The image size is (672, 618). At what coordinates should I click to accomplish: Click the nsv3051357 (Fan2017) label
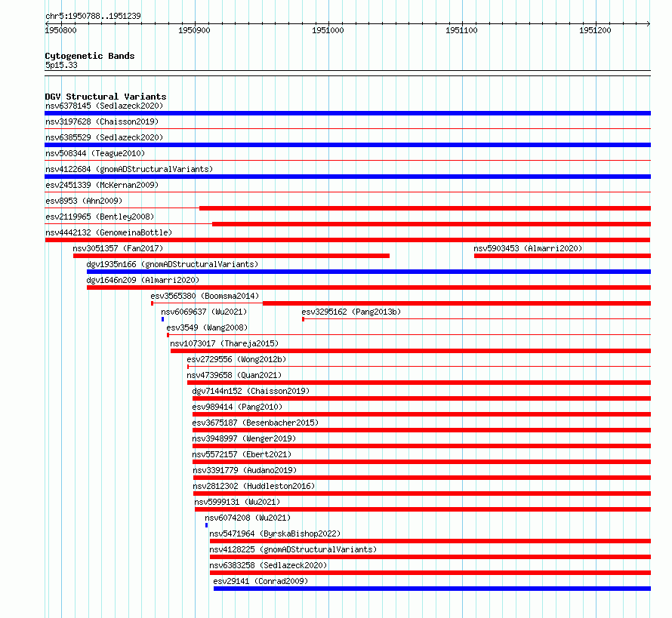point(118,248)
